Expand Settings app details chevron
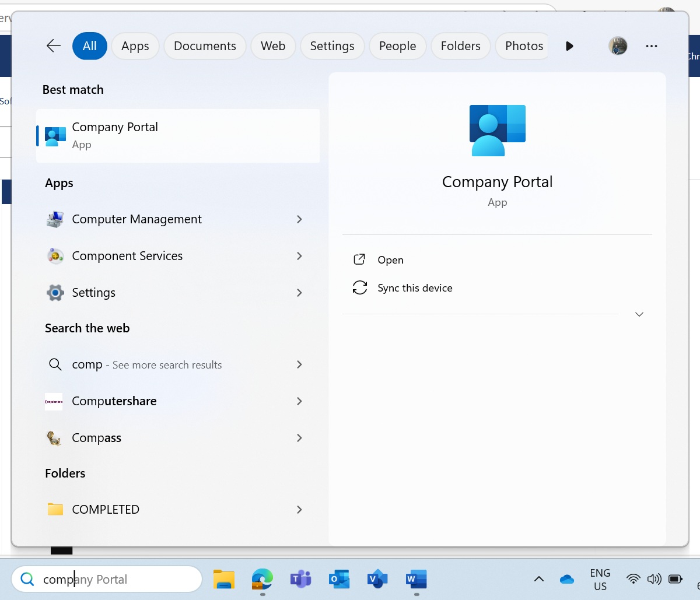 (299, 293)
